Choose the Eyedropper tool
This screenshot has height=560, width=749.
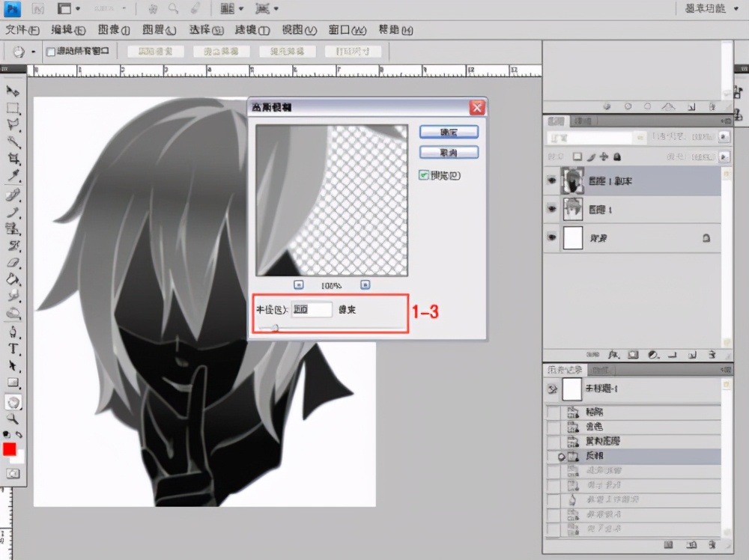coord(13,176)
